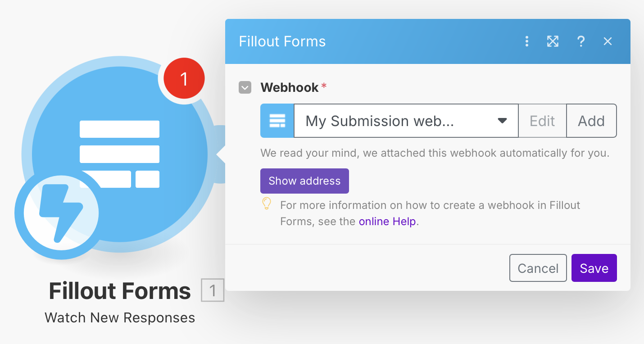Click Add to create new webhook

pyautogui.click(x=591, y=121)
